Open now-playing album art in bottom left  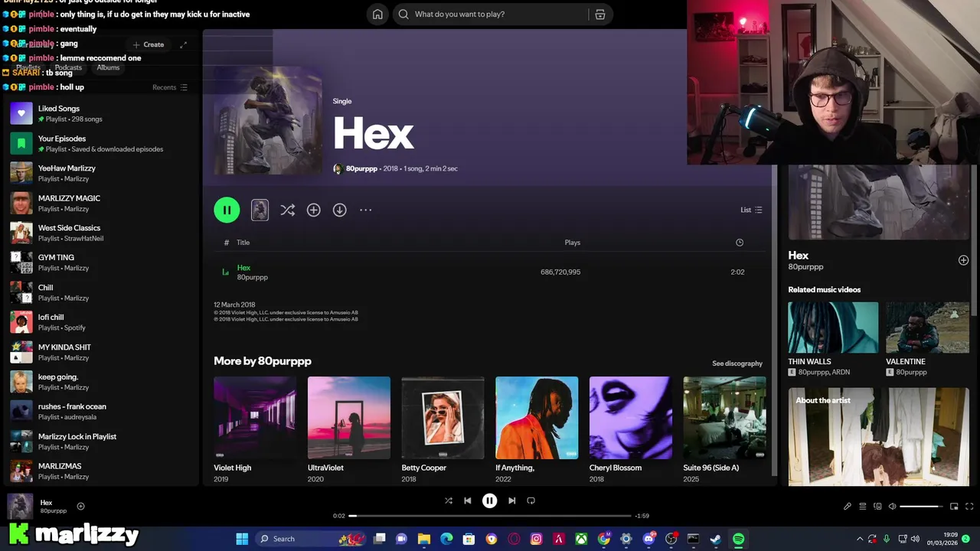point(20,507)
